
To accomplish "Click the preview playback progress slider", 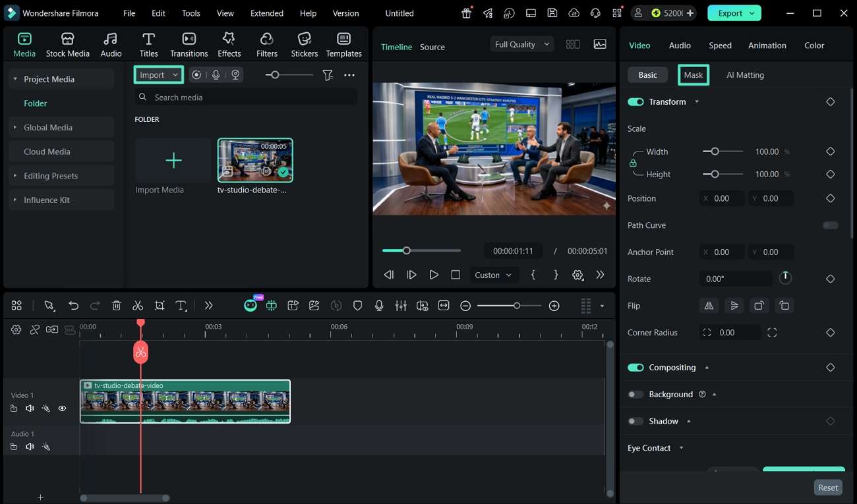I will point(422,250).
